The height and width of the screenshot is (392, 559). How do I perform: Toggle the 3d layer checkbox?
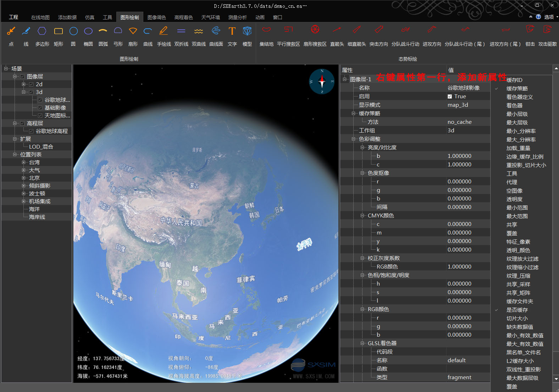(31, 92)
